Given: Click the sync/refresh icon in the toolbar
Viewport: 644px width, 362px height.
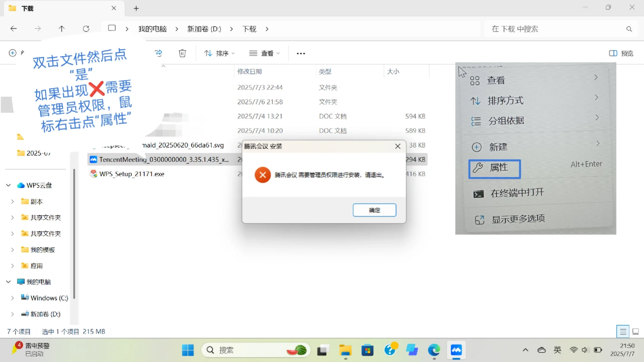Looking at the screenshot, I should pos(158,53).
